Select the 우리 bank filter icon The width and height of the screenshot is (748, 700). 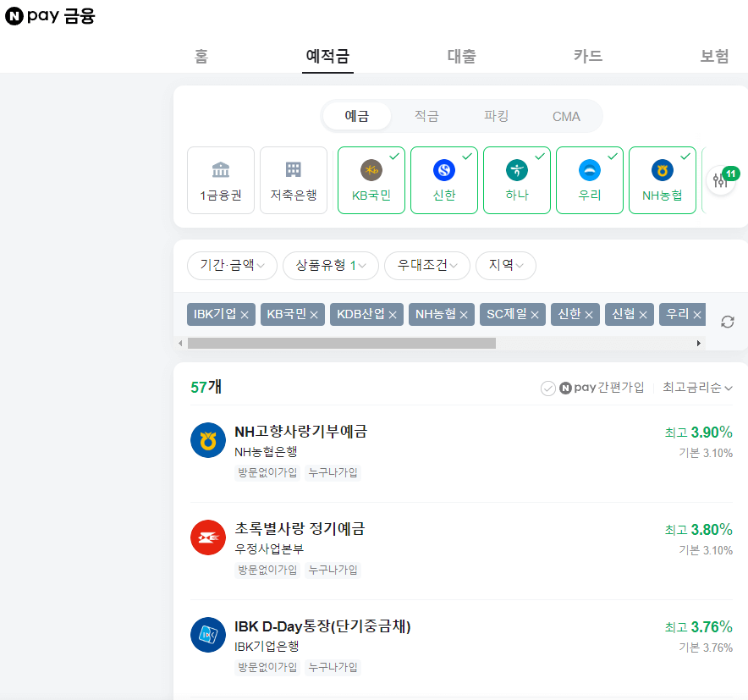pos(589,179)
